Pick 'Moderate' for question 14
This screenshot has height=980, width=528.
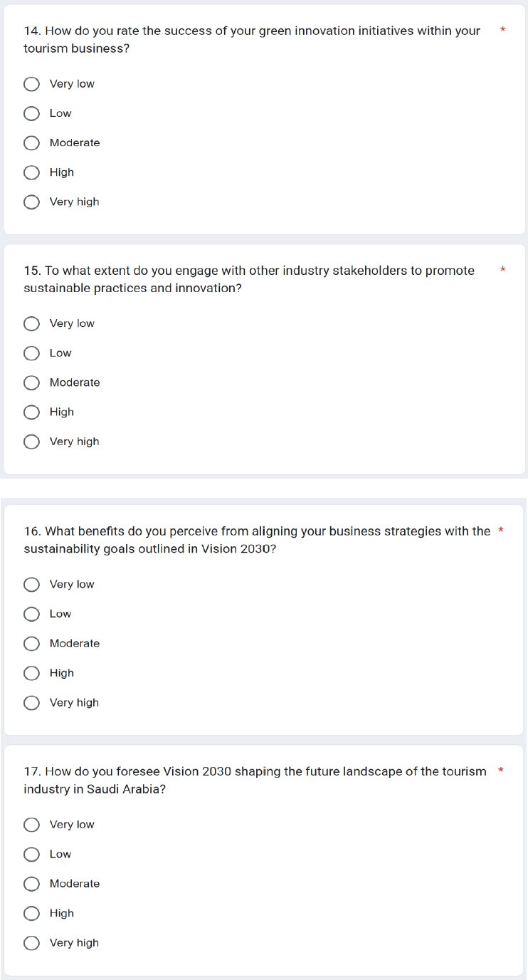click(31, 143)
